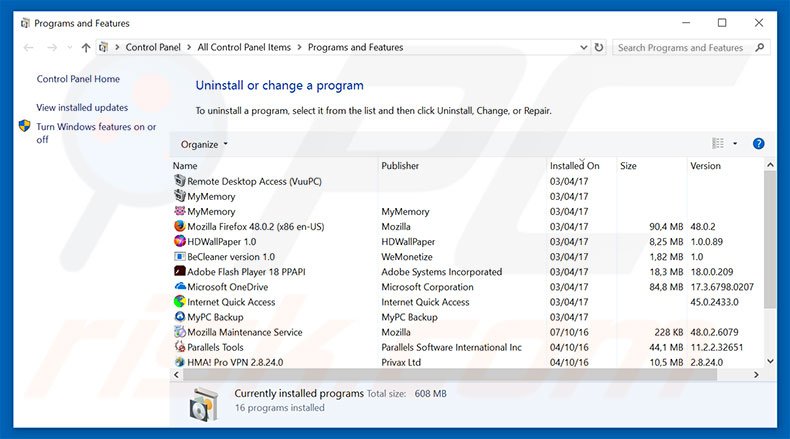790x439 pixels.
Task: Select Mozilla Maintenance Service program name
Action: [x=245, y=332]
